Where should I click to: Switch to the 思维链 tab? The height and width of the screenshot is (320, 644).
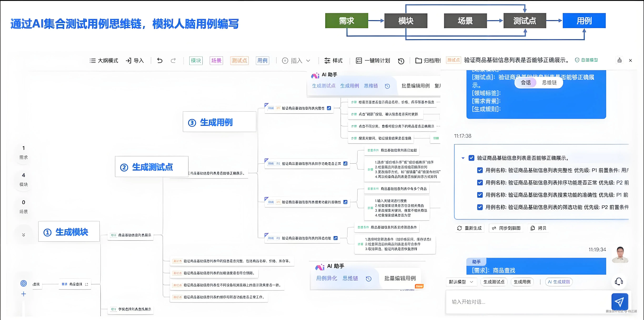point(549,83)
